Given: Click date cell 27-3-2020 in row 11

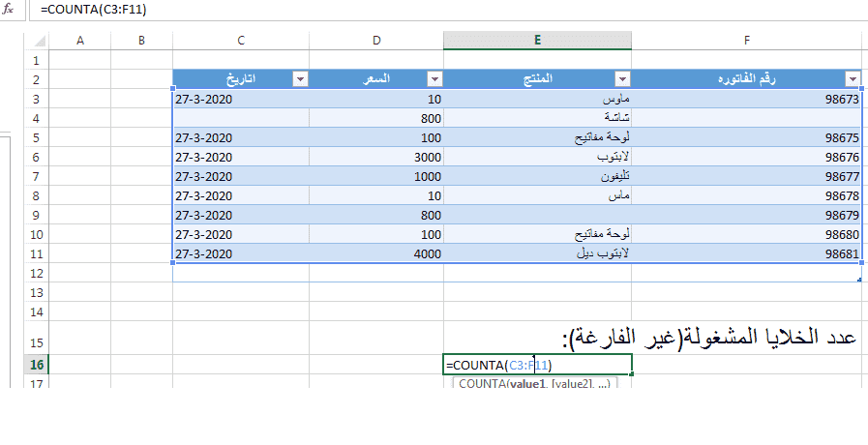Looking at the screenshot, I should 241,254.
